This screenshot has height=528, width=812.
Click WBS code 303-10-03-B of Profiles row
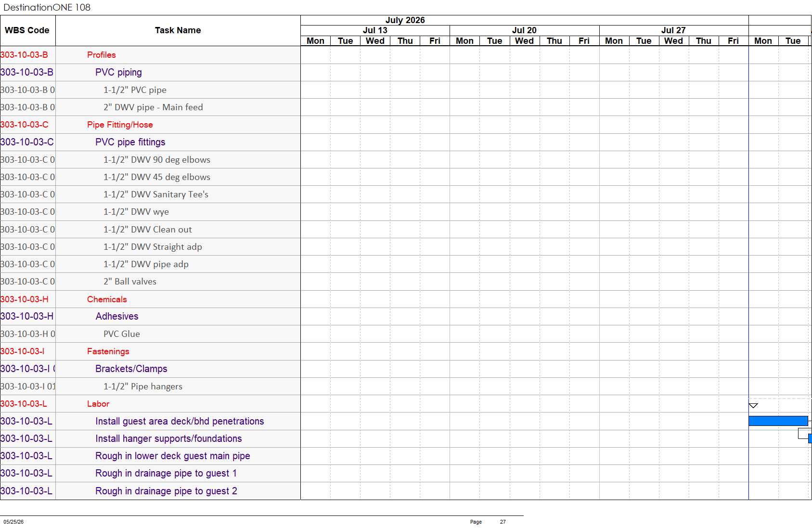[x=24, y=55]
